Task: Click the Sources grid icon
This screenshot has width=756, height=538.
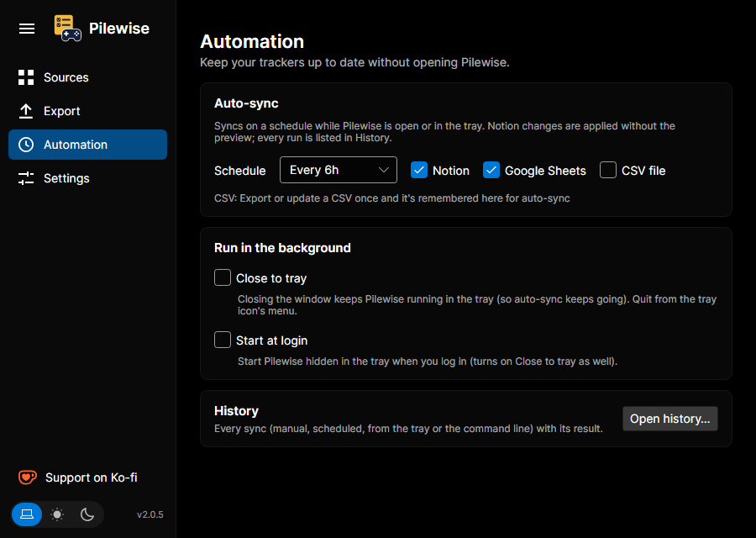Action: coord(26,77)
